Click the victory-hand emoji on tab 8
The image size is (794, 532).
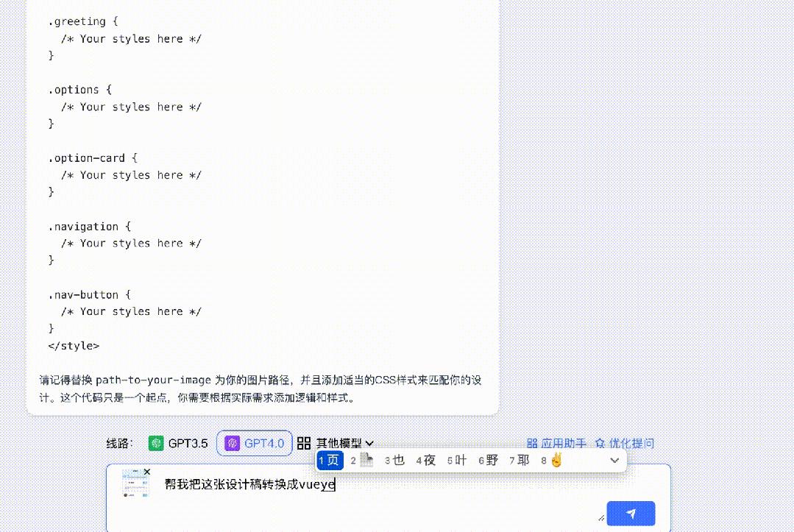point(555,459)
